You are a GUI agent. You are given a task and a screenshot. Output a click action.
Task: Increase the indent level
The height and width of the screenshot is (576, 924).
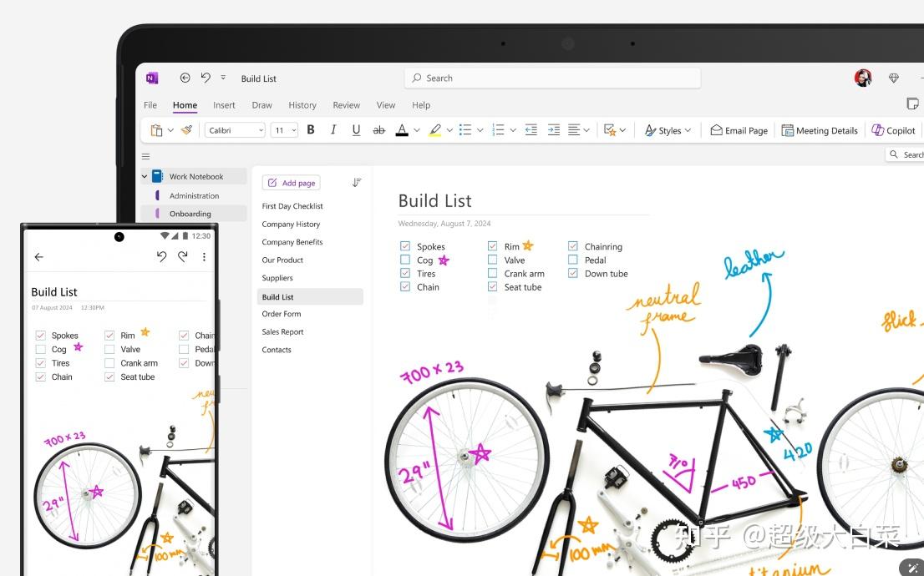[x=553, y=130]
